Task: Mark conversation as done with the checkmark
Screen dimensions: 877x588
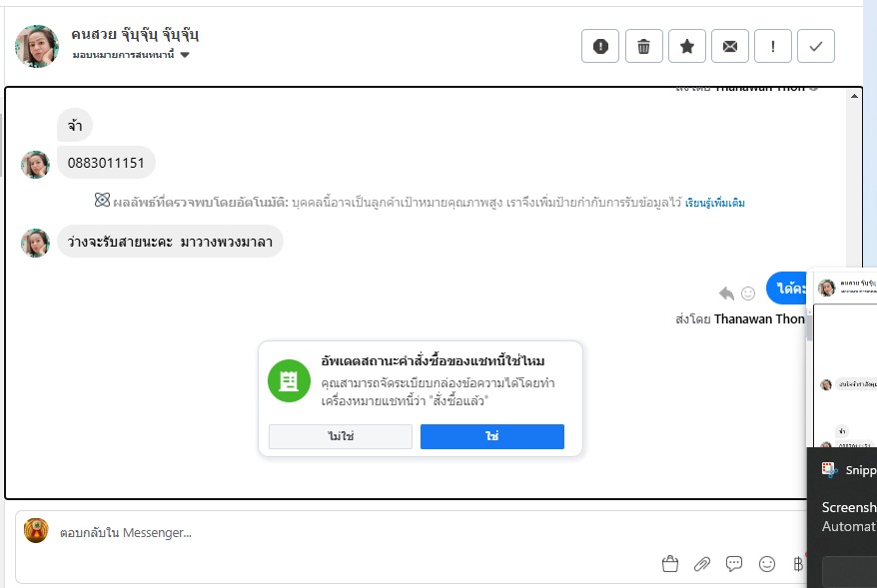Action: (816, 46)
